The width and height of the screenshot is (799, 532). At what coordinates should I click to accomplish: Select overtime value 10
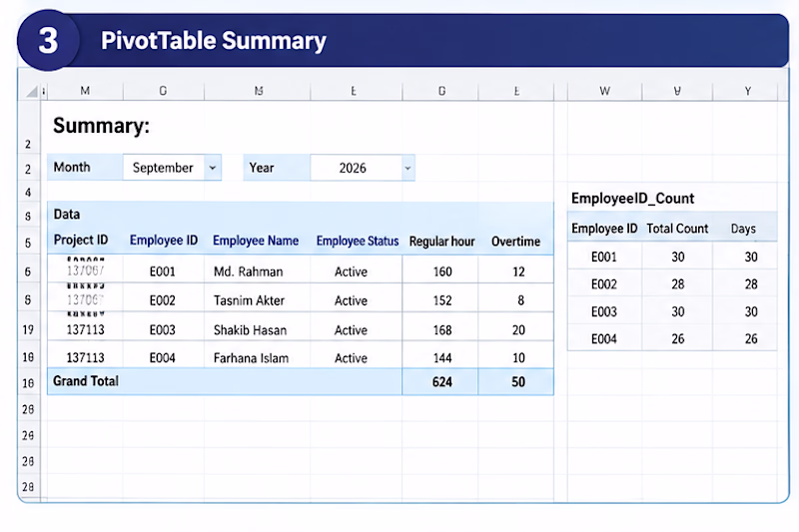[x=518, y=358]
